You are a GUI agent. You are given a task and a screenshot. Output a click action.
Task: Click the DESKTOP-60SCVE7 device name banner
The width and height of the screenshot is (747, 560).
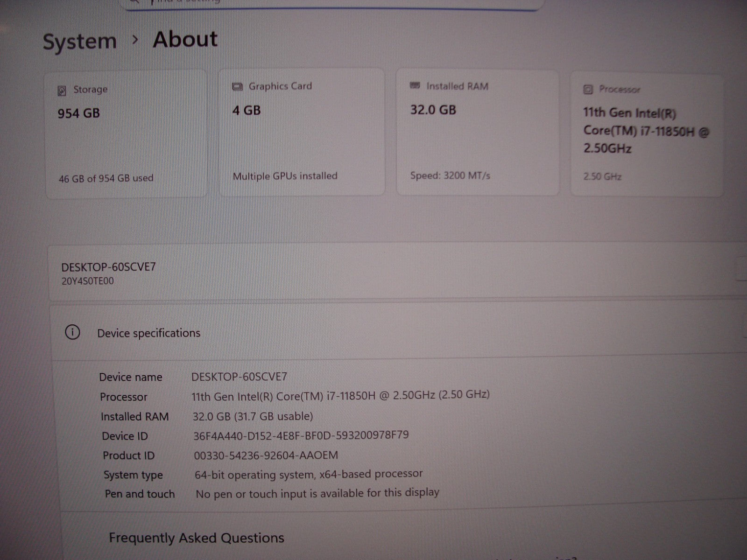[x=108, y=267]
